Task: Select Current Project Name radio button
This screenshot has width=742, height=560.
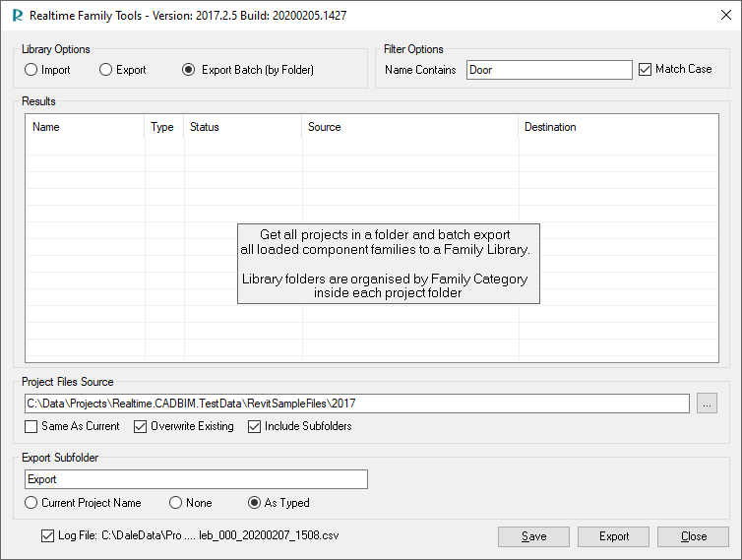Action: pyautogui.click(x=31, y=503)
